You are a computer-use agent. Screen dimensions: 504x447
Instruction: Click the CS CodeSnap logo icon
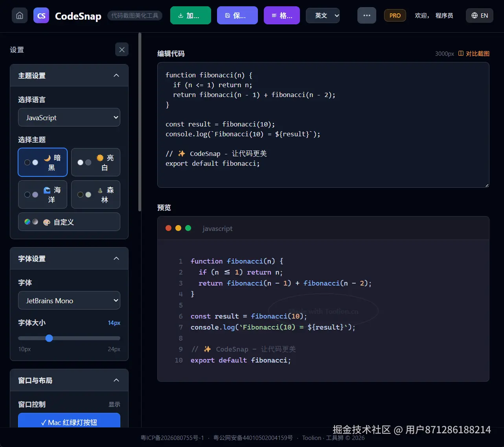tap(41, 16)
